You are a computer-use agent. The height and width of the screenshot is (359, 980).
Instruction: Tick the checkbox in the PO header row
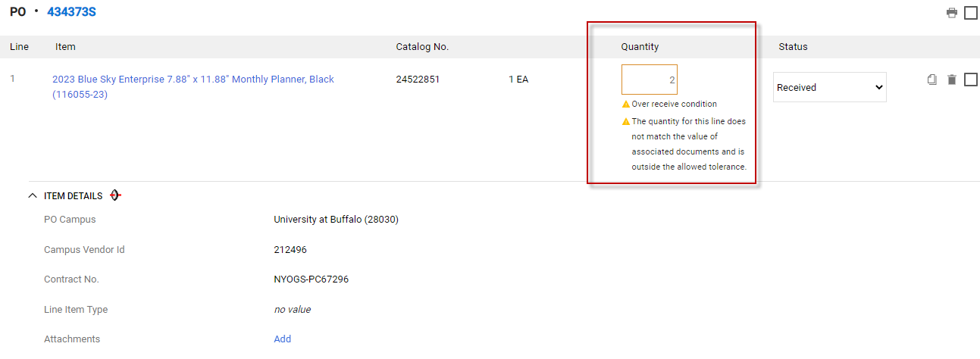tap(970, 13)
